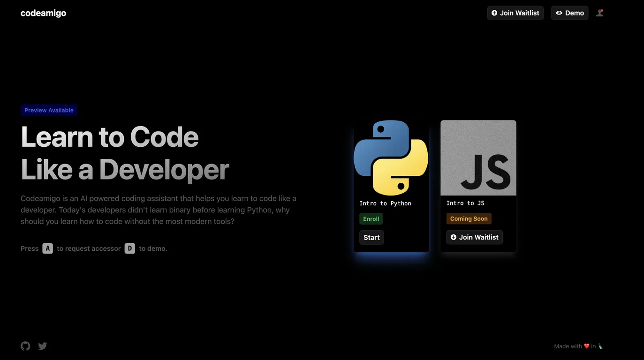The image size is (644, 360).
Task: Open the Twitter icon link in footer
Action: tap(43, 346)
